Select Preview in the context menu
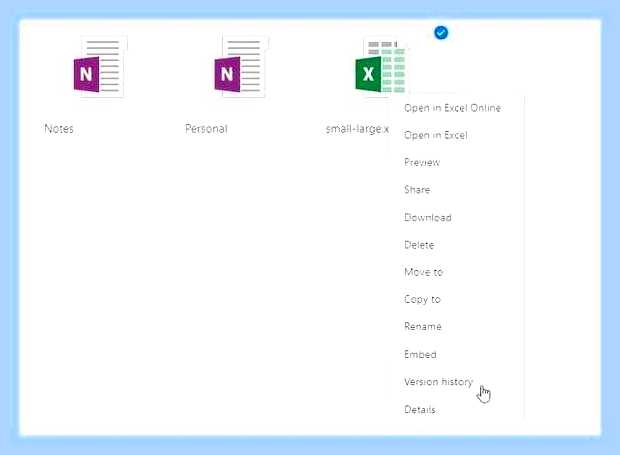This screenshot has width=620, height=455. tap(422, 162)
